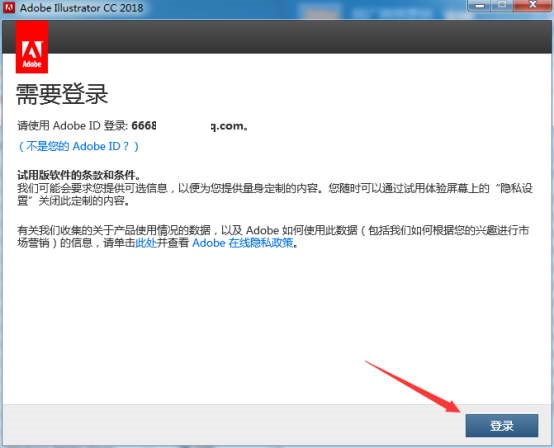The height and width of the screenshot is (448, 554).
Task: Follow the 此处 link
Action: (x=146, y=243)
